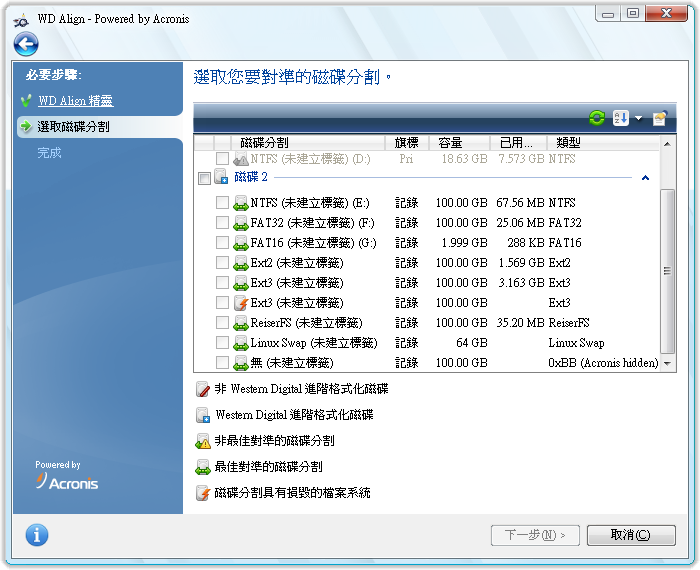
Task: Click the WD Align app icon in title bar
Action: 21,20
